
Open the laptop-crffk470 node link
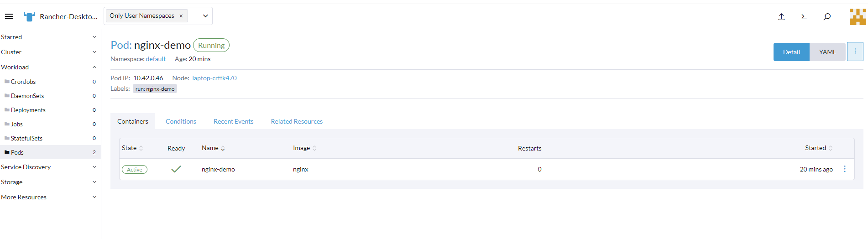214,78
